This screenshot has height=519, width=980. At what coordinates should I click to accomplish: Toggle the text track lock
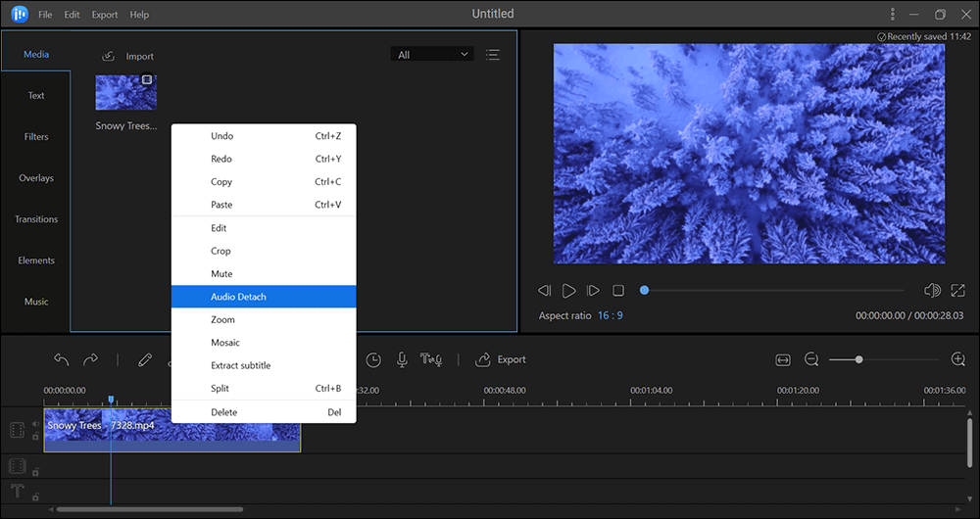36,497
